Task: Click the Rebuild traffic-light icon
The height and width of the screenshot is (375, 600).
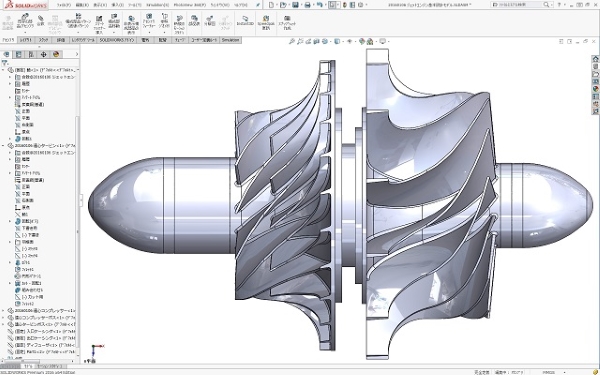Action: [345, 5]
